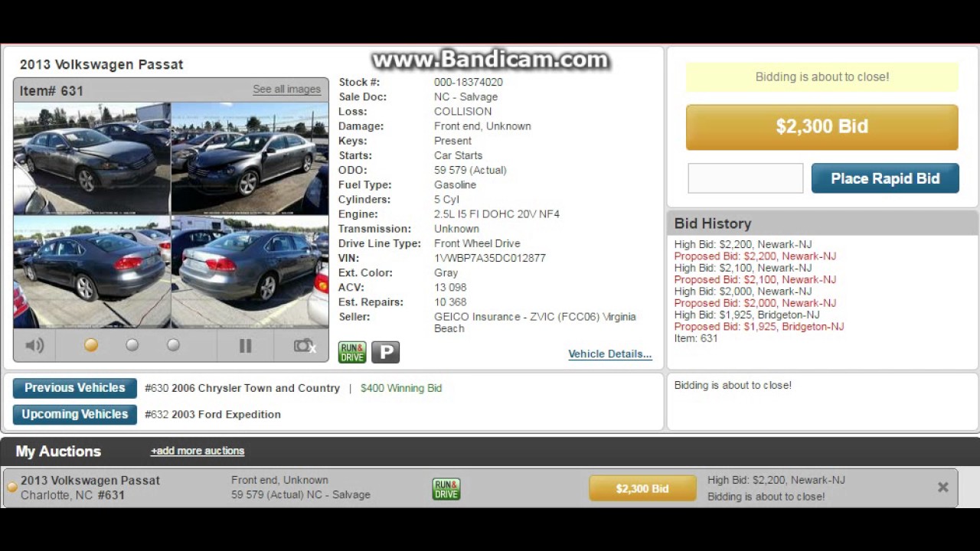This screenshot has height=551, width=980.
Task: Click Place Rapid Bid button
Action: coord(885,178)
